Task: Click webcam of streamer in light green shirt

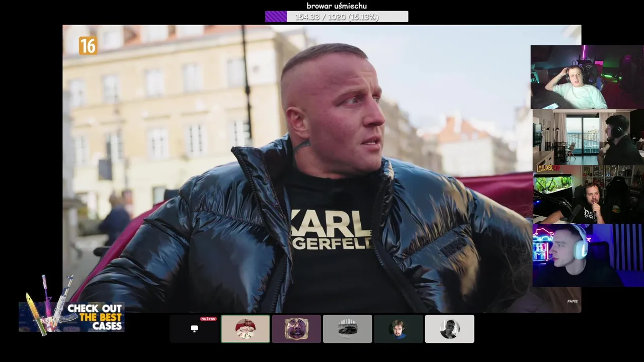Action: [x=587, y=77]
